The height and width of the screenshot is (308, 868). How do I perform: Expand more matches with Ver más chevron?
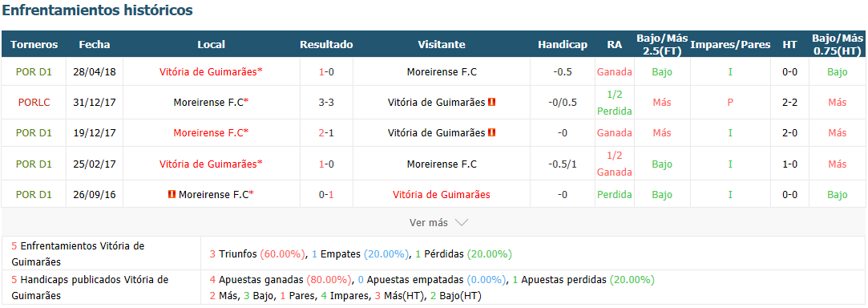click(x=461, y=223)
